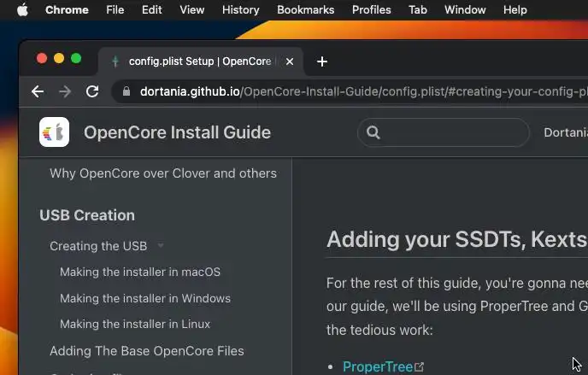
Task: Click the Apple menu icon
Action: (22, 10)
